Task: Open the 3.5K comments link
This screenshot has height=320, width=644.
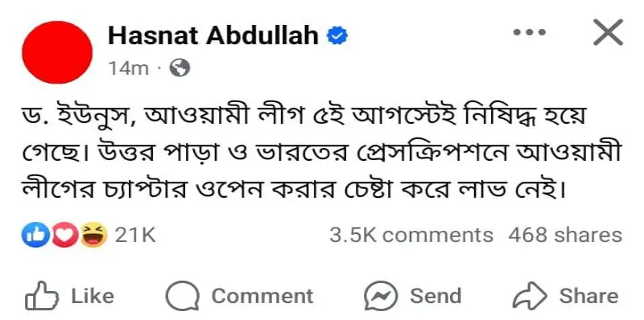Action: 411,235
